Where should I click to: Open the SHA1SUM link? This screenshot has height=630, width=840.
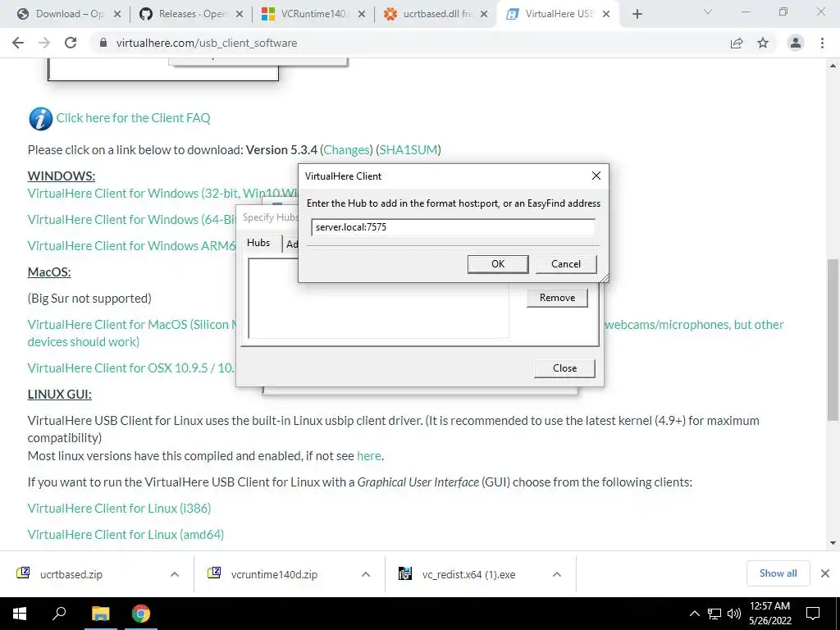(x=409, y=150)
